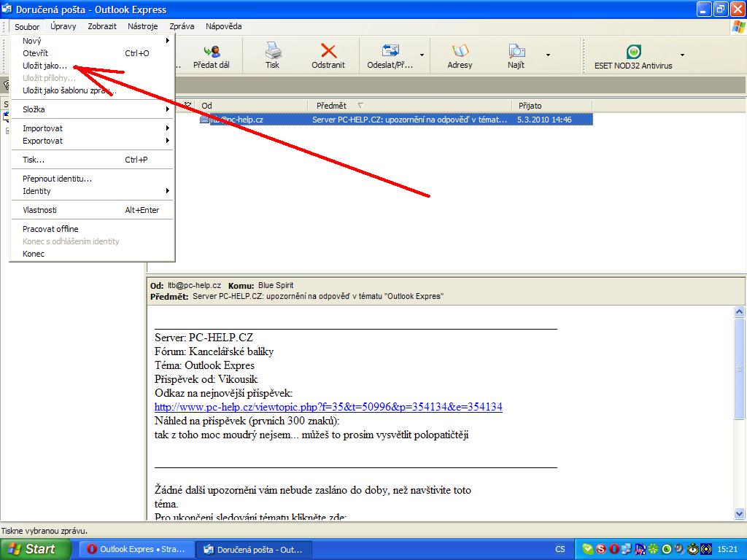The image size is (747, 560).
Task: Click the green shield checkmark tray icon
Action: [588, 549]
